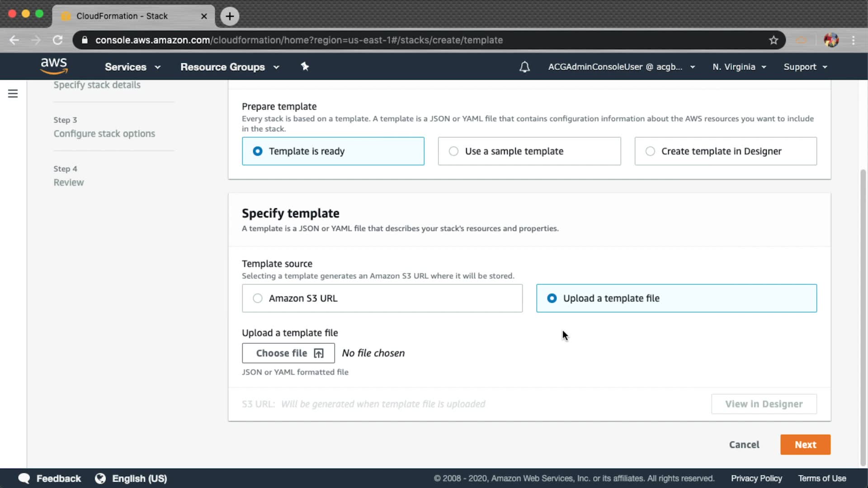
Task: Click the AWS logo home icon
Action: pyautogui.click(x=54, y=66)
